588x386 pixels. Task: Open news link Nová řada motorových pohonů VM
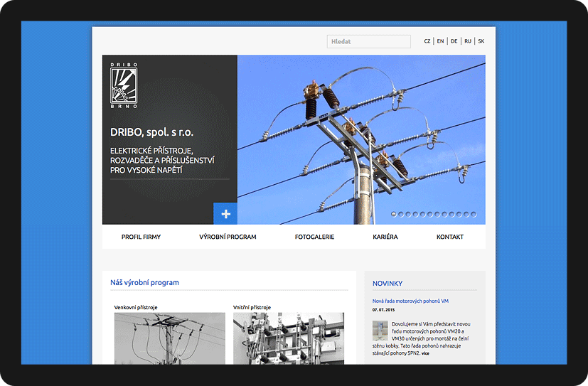click(410, 301)
